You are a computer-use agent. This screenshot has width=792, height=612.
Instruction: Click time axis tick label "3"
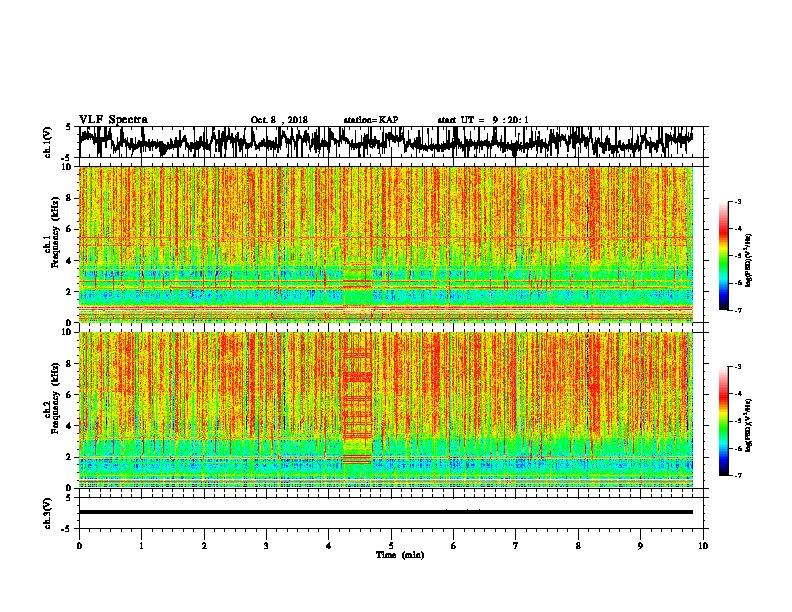(266, 546)
